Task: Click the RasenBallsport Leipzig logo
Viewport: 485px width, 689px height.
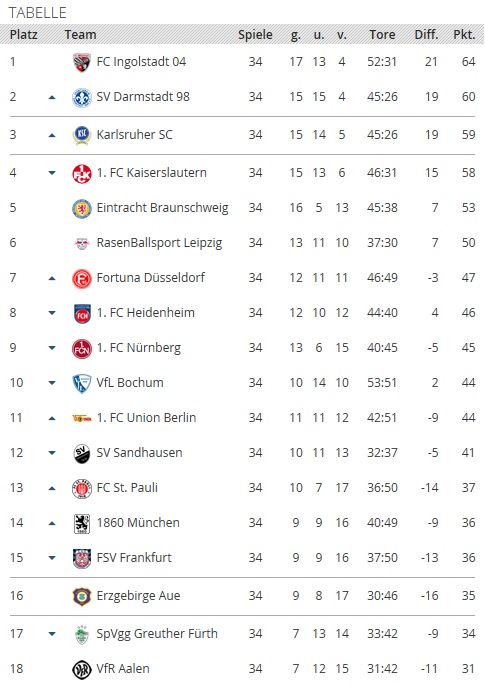Action: tap(82, 243)
